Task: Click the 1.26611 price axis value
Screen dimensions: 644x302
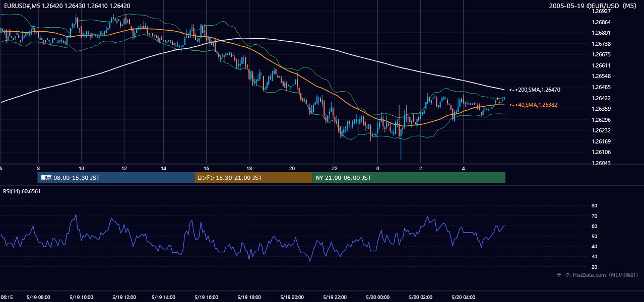Action: click(x=601, y=65)
